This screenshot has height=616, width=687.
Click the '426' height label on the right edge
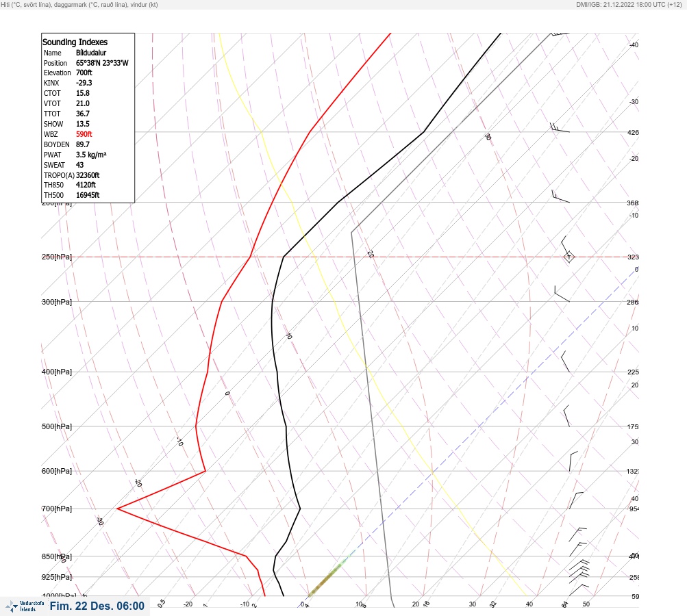point(633,132)
